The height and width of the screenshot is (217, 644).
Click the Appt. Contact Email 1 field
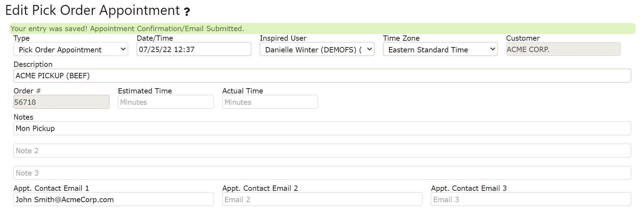point(113,200)
